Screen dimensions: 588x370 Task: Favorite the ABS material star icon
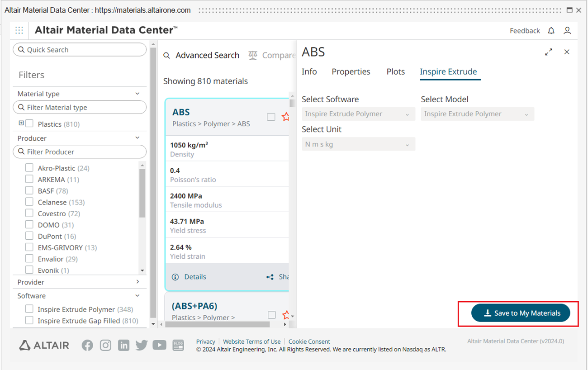pyautogui.click(x=285, y=117)
